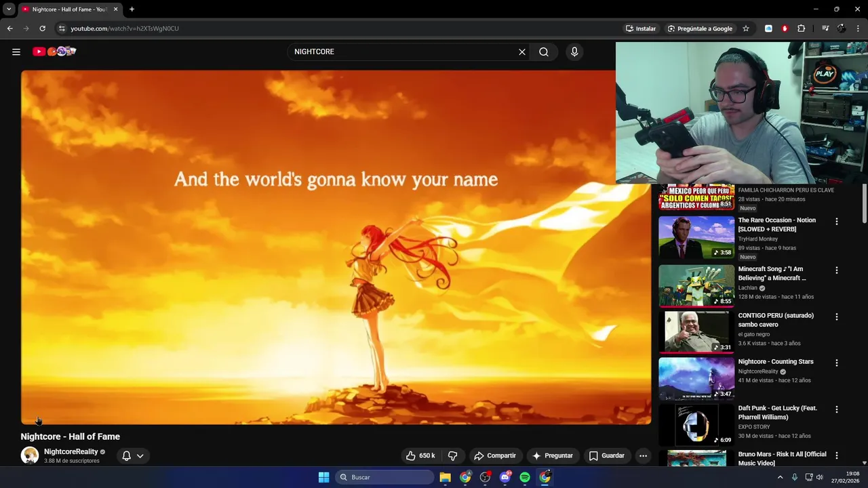
Task: Open File Explorer from the taskbar
Action: pos(446,477)
